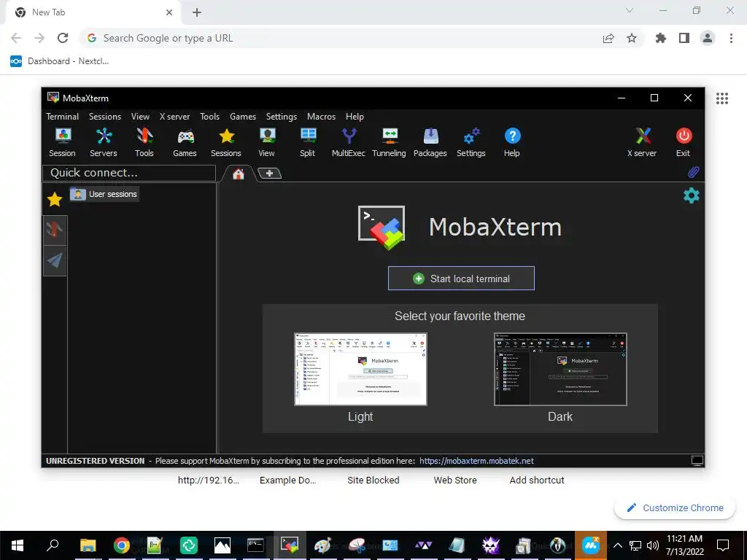Open the Sessions menu
The height and width of the screenshot is (560, 747).
(105, 116)
